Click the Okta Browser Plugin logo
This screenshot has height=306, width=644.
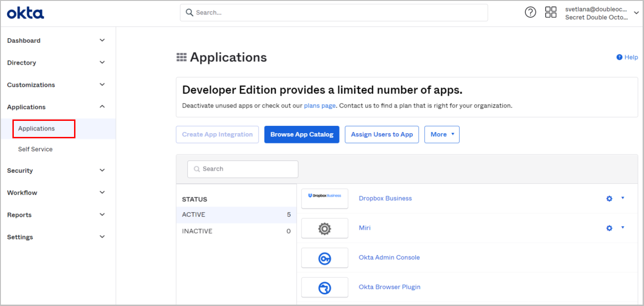click(325, 287)
